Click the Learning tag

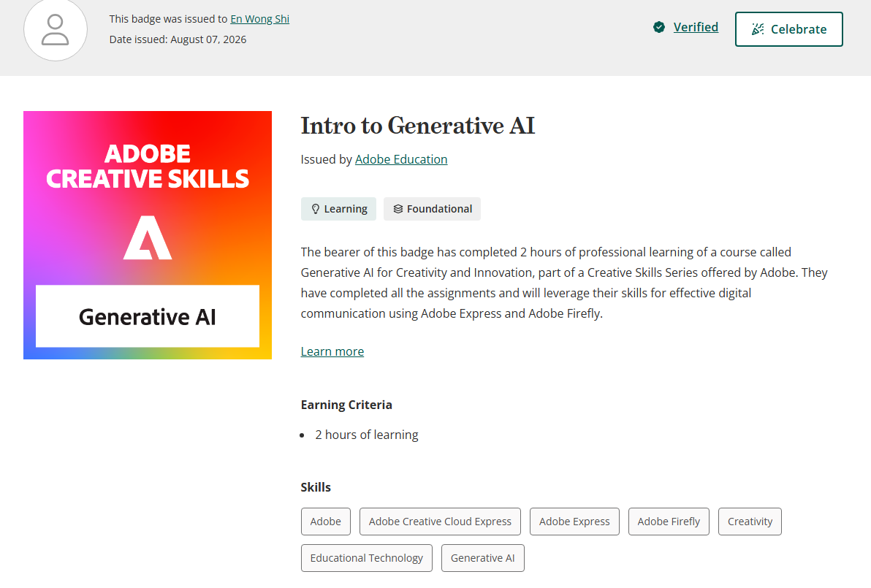pyautogui.click(x=338, y=209)
